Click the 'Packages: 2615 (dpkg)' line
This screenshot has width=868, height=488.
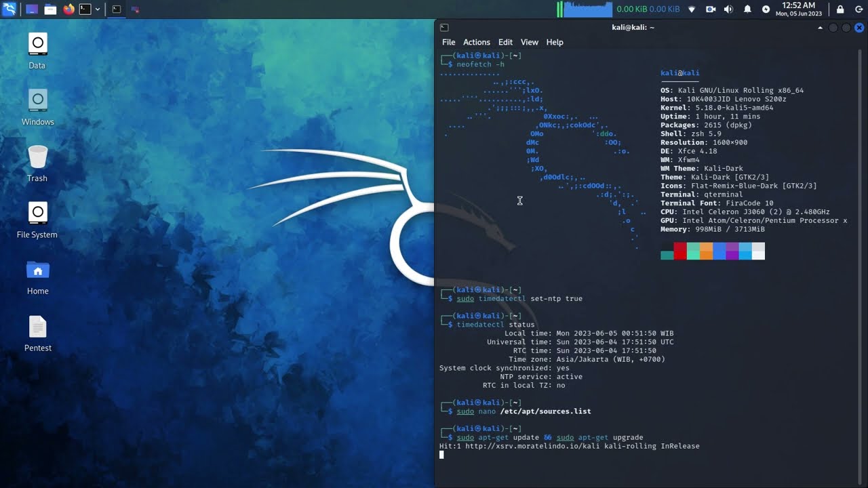[706, 125]
